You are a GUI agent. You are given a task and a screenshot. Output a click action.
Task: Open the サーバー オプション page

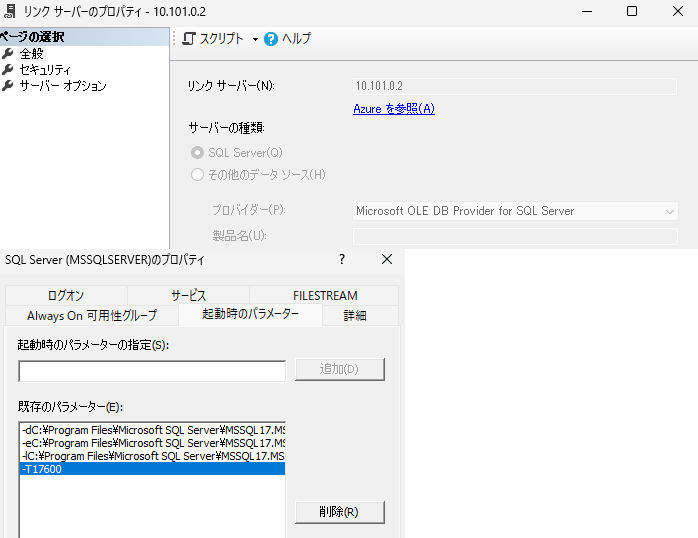(63, 86)
